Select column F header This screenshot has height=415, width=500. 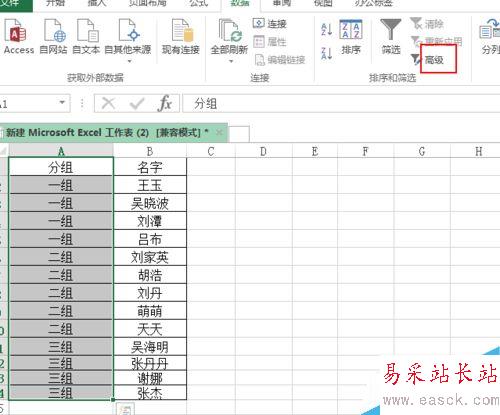365,151
